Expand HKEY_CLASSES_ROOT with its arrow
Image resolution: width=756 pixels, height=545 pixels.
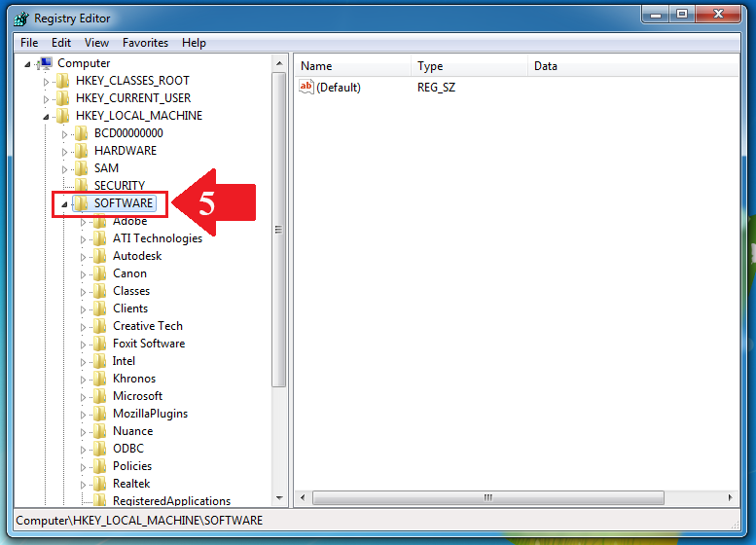47,82
